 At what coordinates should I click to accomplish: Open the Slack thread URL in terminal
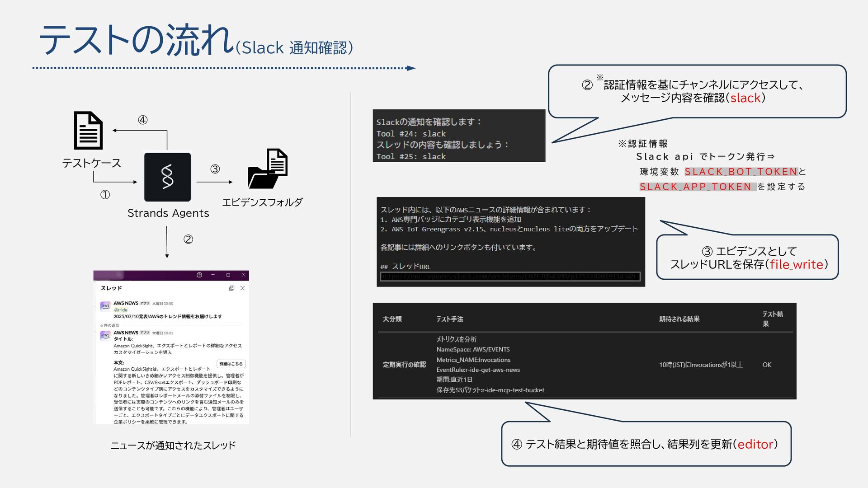(510, 276)
